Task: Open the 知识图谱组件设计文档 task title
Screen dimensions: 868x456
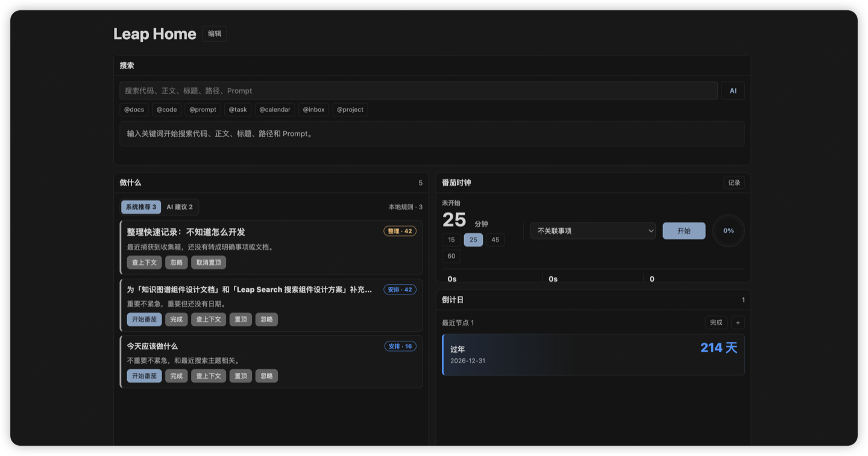Action: coord(249,290)
